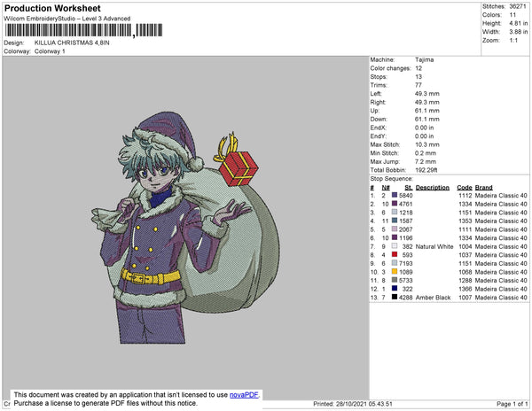Click the Colors value 11

click(512, 15)
